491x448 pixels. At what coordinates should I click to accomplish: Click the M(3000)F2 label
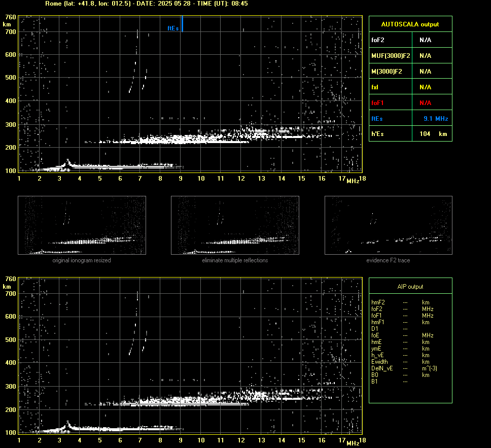[387, 72]
